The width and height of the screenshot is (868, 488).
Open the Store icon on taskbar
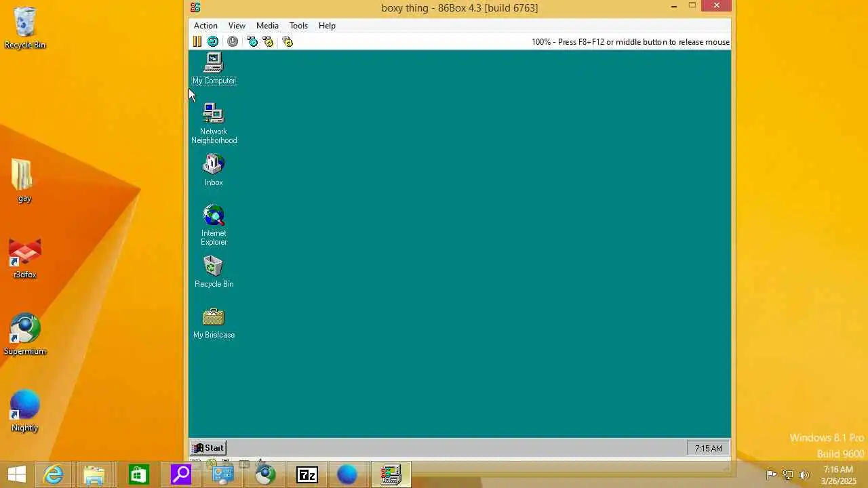[138, 474]
